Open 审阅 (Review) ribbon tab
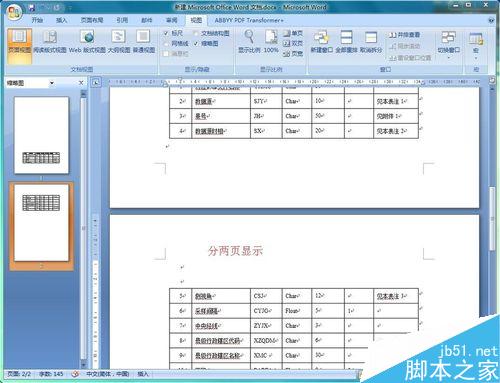 click(172, 20)
